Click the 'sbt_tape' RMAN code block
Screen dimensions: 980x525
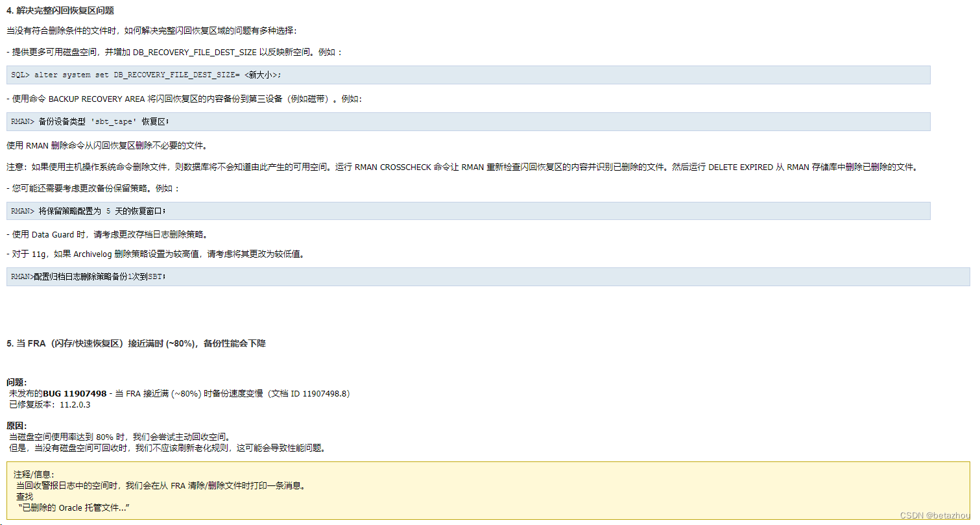[468, 121]
